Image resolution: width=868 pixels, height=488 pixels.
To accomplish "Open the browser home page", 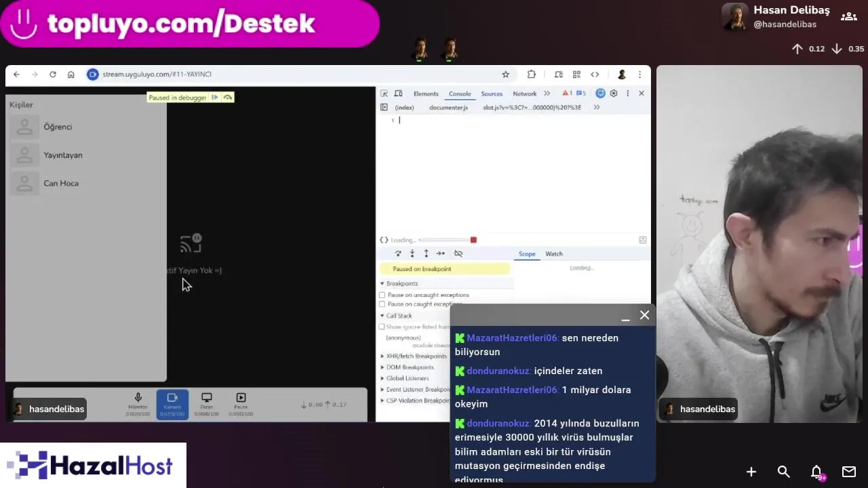I will coord(71,75).
